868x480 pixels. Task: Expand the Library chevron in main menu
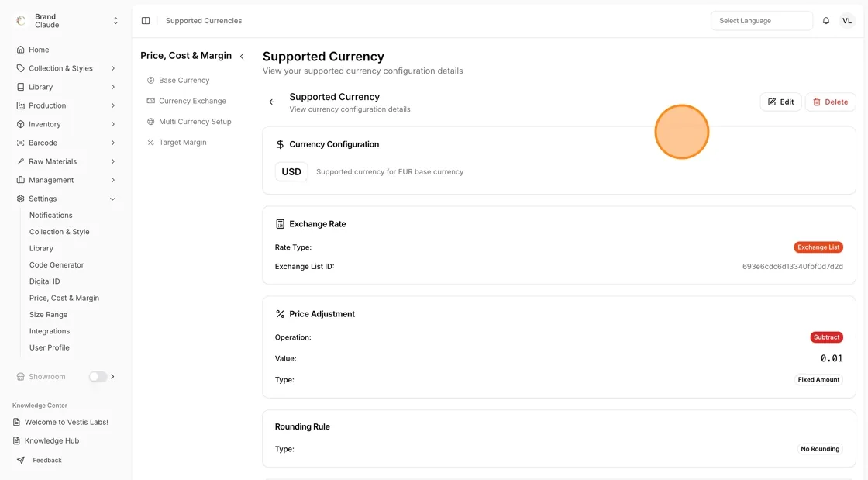pos(113,87)
